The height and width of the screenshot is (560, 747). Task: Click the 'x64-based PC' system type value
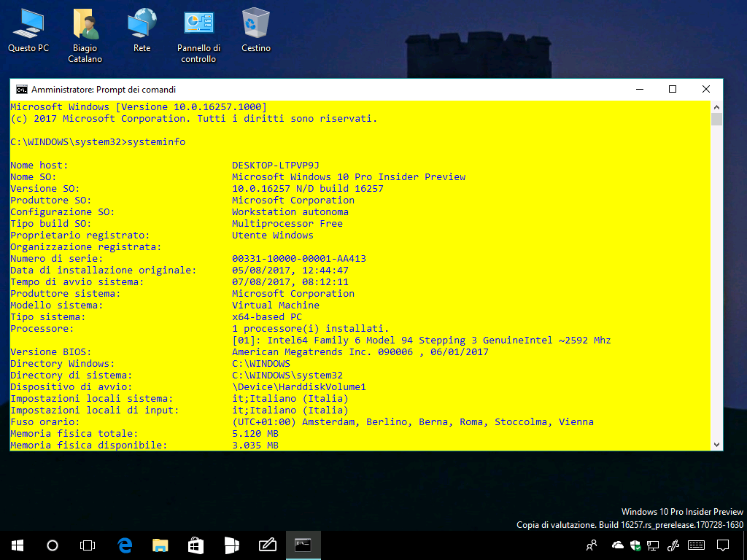pyautogui.click(x=267, y=316)
